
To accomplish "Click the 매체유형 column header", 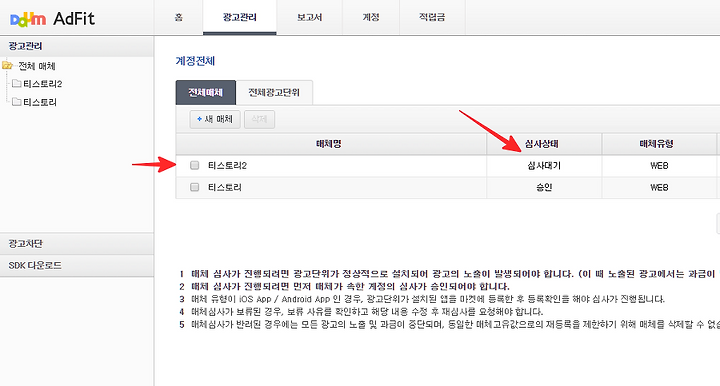I will [659, 144].
